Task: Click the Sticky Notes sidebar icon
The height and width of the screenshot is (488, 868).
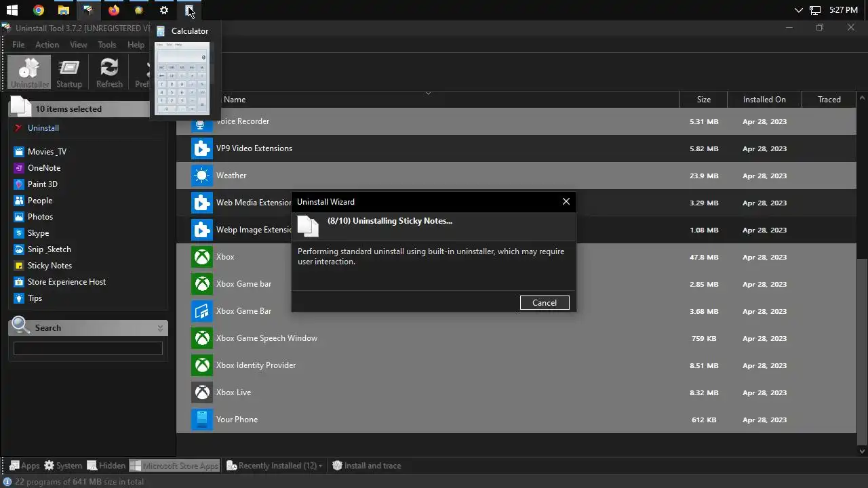Action: 19,266
